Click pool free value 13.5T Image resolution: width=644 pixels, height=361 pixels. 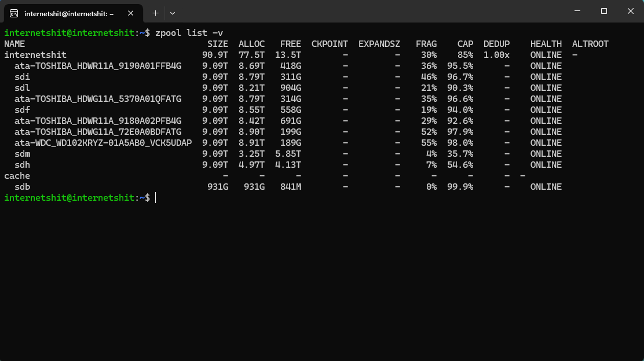point(288,55)
